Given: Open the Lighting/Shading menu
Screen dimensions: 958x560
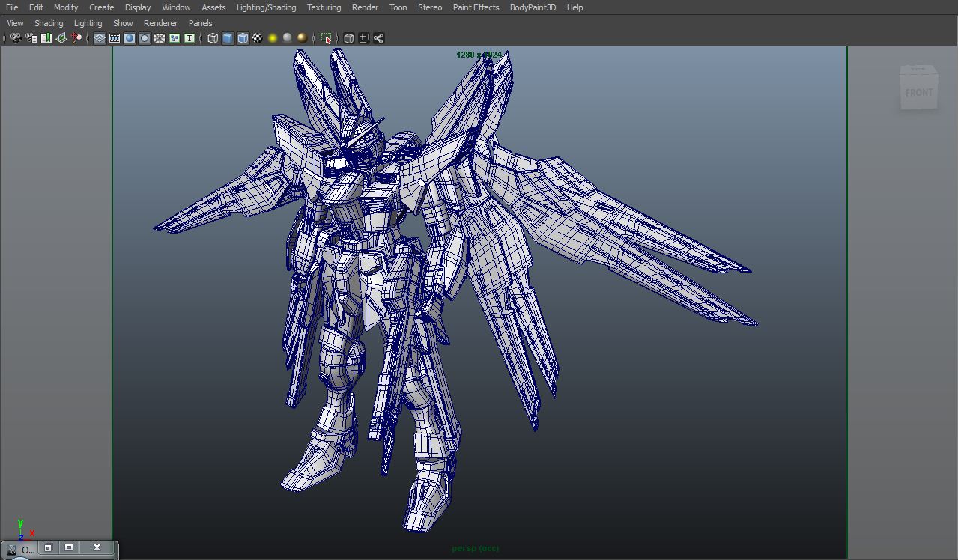Looking at the screenshot, I should pos(266,7).
